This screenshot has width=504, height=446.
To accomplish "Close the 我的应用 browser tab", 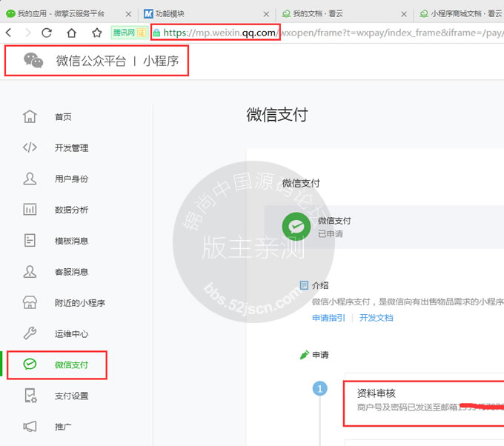I will [x=128, y=13].
